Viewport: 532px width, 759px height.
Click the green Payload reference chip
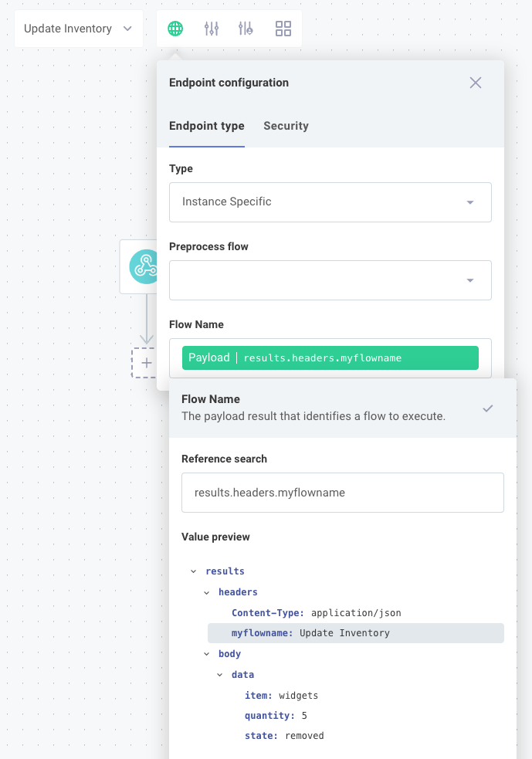point(330,357)
